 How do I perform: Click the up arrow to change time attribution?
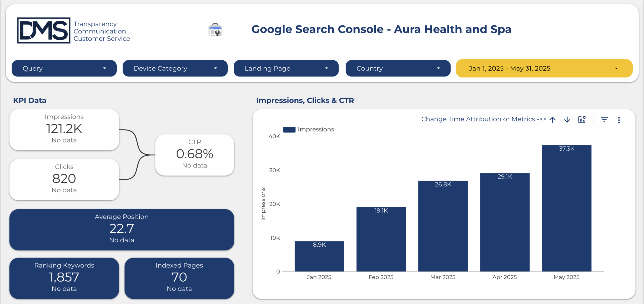point(553,119)
